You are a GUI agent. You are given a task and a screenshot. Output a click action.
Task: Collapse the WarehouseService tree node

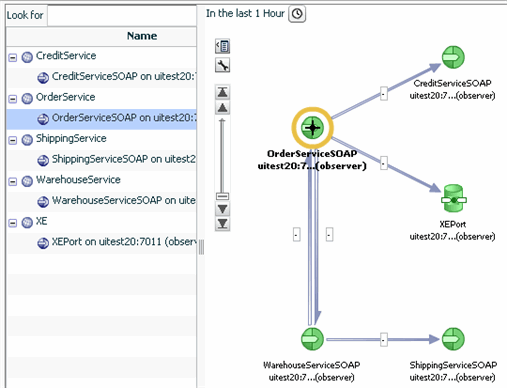pyautogui.click(x=12, y=182)
